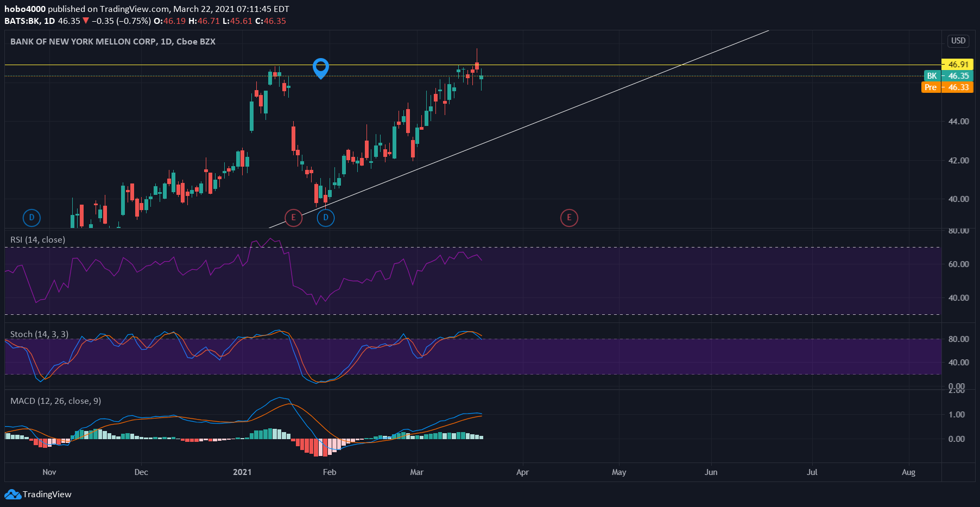Click the BK 46.35 price label

(949, 76)
